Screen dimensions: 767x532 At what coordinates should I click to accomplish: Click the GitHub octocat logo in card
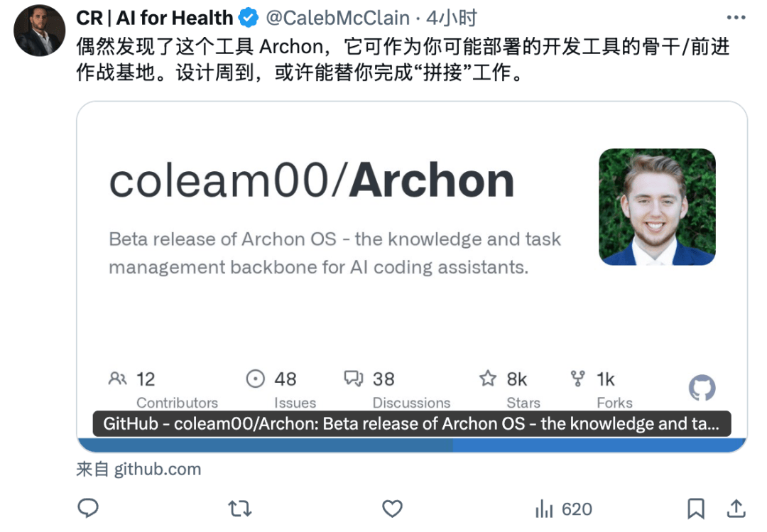coord(702,388)
